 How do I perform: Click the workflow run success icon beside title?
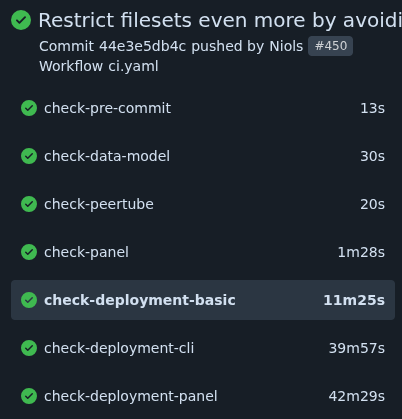pyautogui.click(x=21, y=20)
